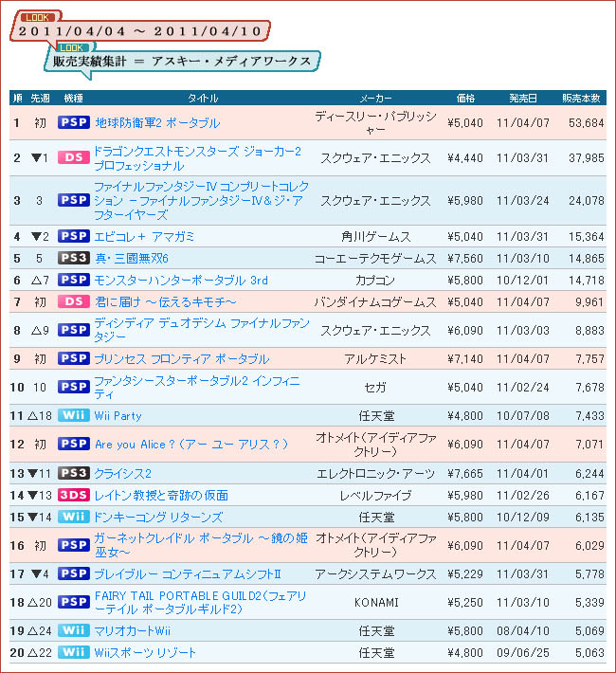Select maker アークシステムワークス
Viewport: 616px width, 673px height.
(375, 574)
